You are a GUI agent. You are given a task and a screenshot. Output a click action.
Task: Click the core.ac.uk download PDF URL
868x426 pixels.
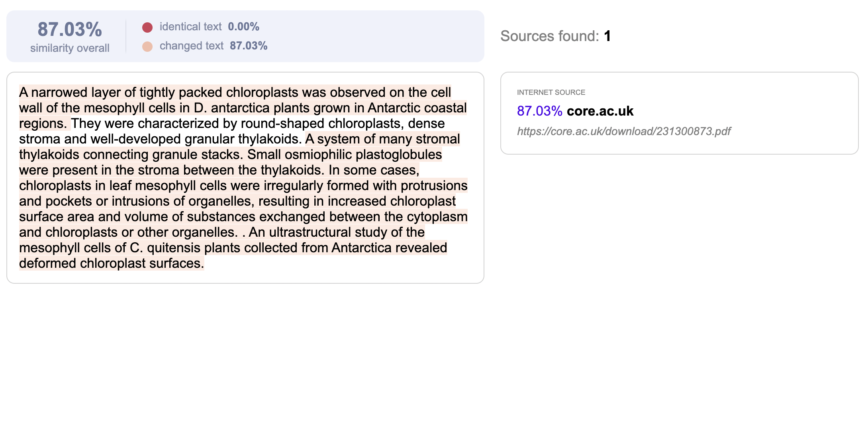pos(624,131)
